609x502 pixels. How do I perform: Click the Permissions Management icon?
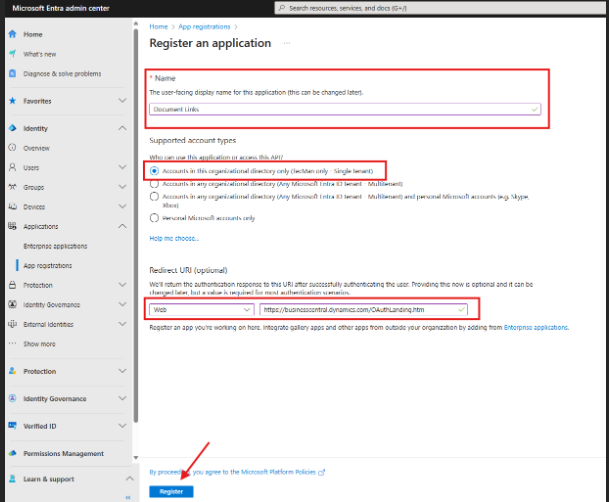click(x=11, y=453)
